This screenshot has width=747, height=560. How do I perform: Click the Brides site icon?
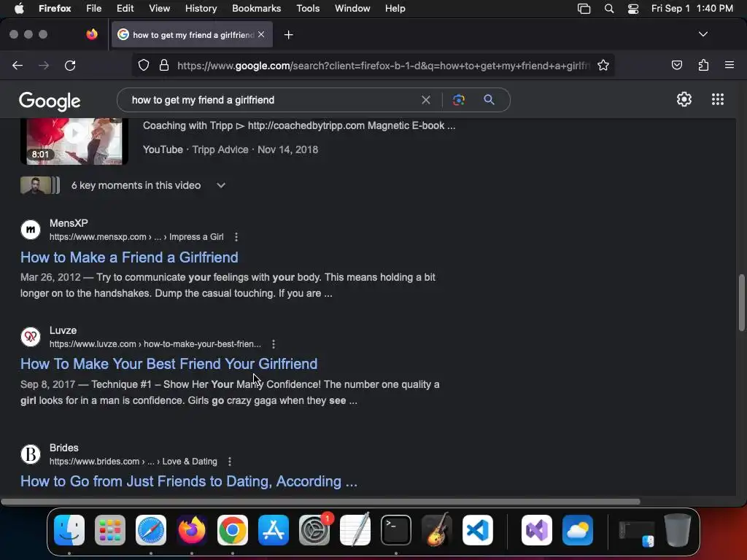(31, 454)
